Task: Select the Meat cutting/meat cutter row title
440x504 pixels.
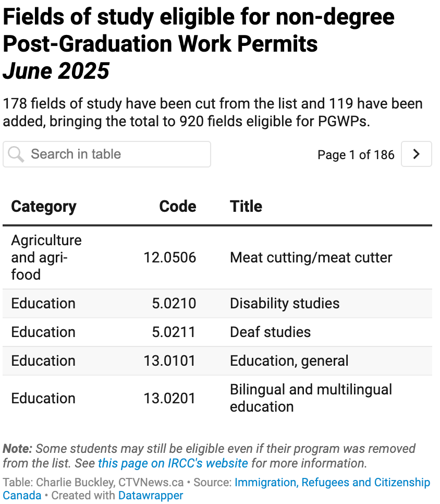Action: [311, 257]
